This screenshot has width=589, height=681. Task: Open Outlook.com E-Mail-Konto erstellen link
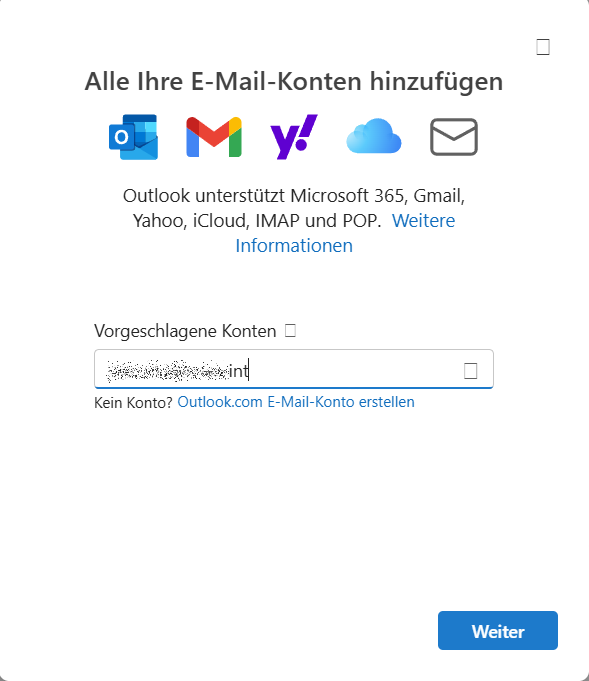296,402
